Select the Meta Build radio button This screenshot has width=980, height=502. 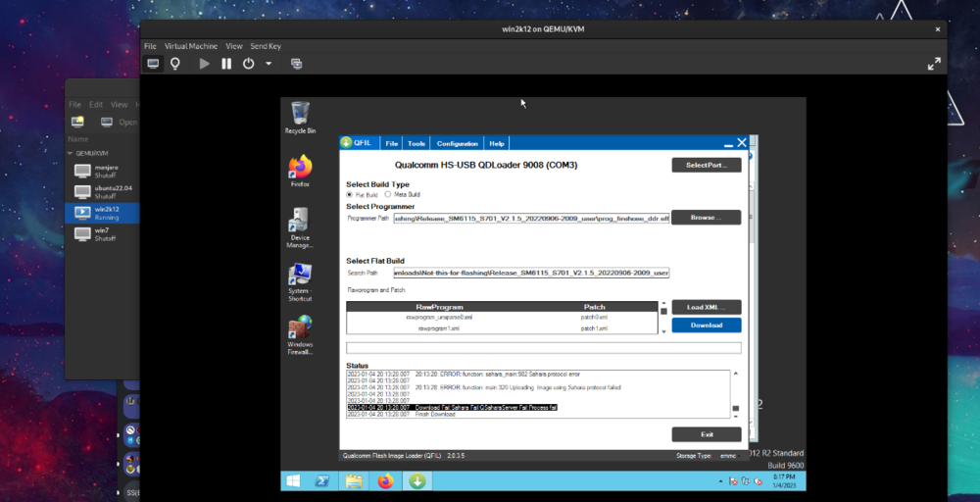pos(387,194)
